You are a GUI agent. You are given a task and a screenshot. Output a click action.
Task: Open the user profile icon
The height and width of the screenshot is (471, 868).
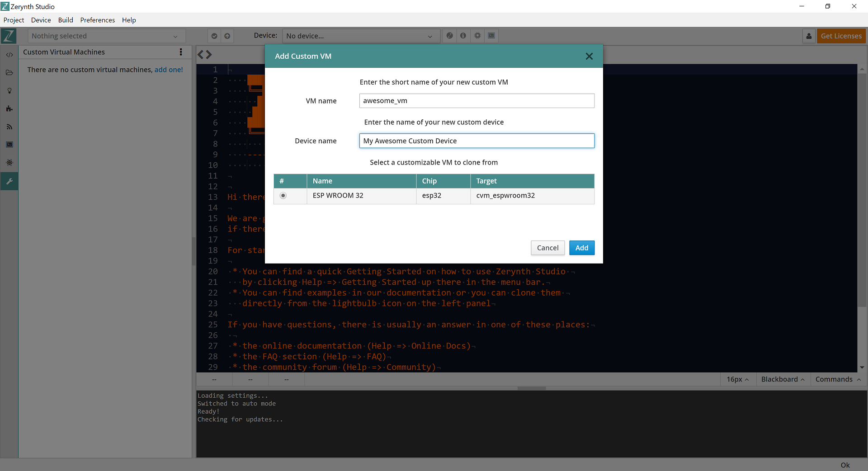coord(809,36)
